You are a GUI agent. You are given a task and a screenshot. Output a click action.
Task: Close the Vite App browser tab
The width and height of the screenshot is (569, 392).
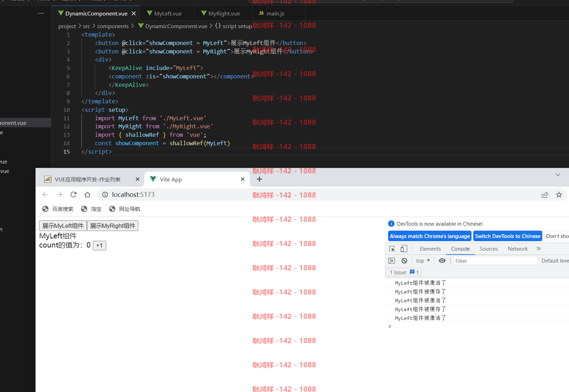coord(242,179)
